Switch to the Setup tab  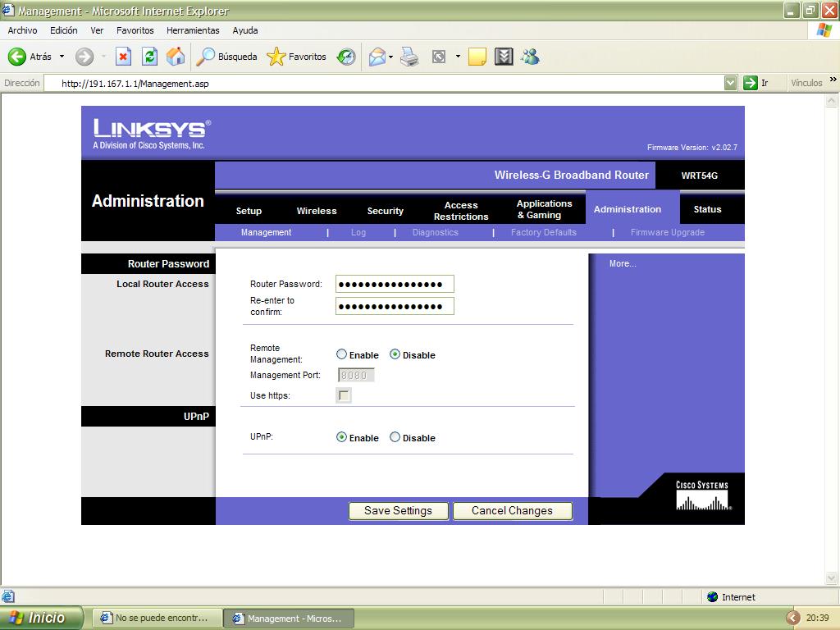[249, 211]
